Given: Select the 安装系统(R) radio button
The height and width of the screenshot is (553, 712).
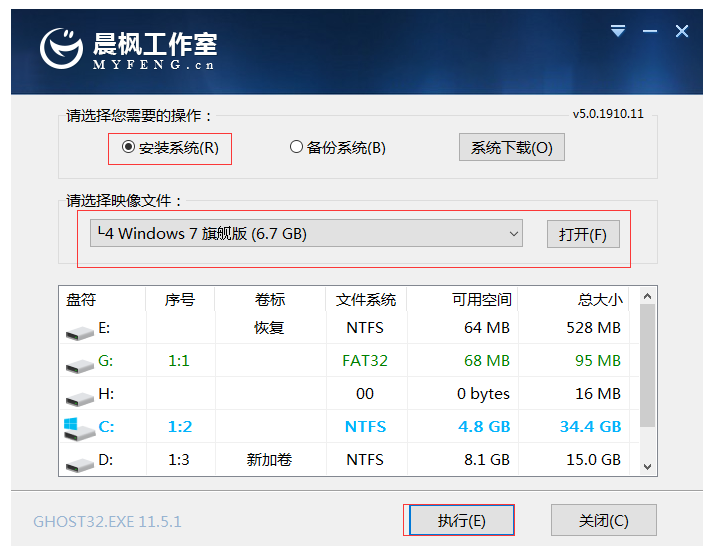Looking at the screenshot, I should [x=128, y=148].
